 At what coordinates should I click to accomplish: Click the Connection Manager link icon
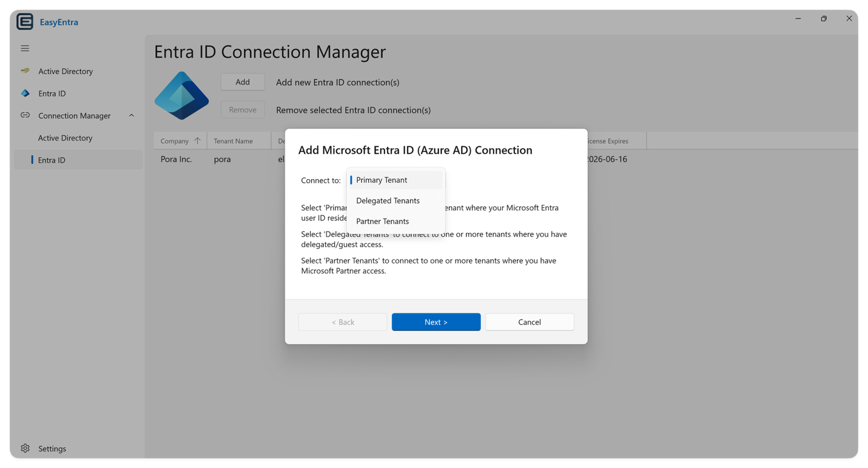point(25,115)
